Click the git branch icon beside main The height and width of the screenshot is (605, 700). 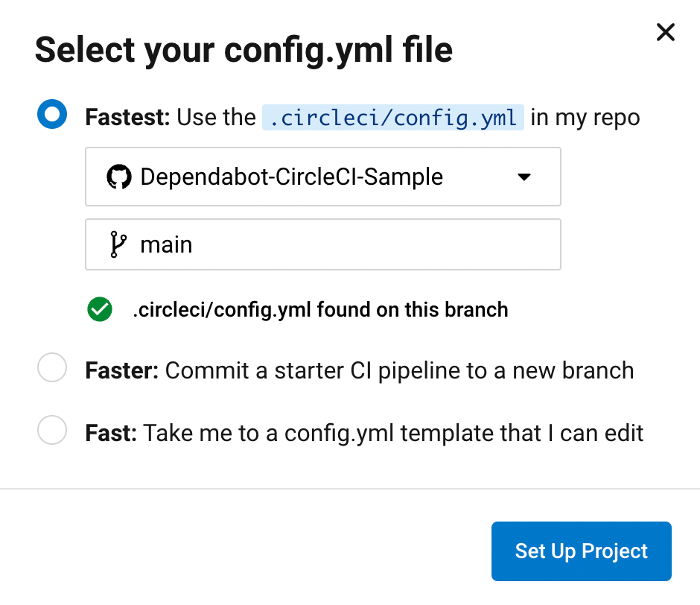coord(118,244)
